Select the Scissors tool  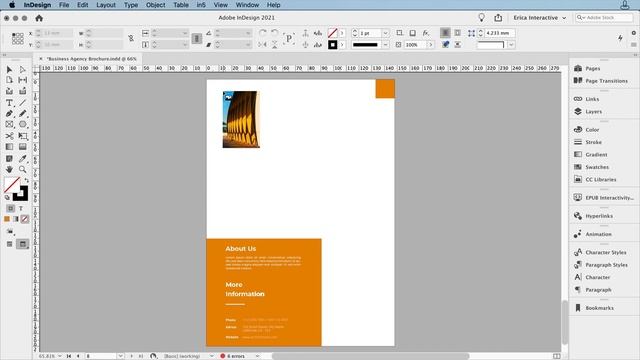(9, 136)
